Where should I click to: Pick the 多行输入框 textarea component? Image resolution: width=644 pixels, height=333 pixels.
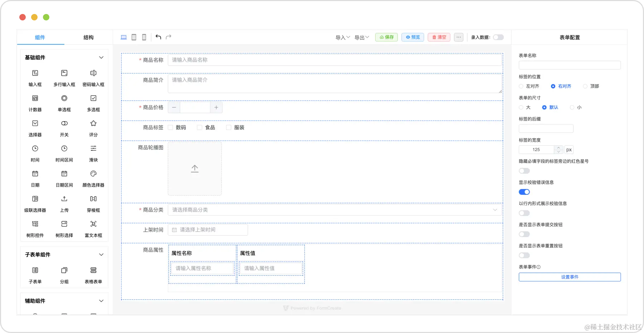(64, 78)
